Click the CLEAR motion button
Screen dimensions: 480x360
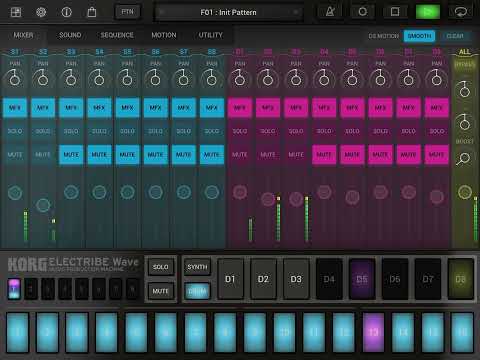click(x=455, y=36)
